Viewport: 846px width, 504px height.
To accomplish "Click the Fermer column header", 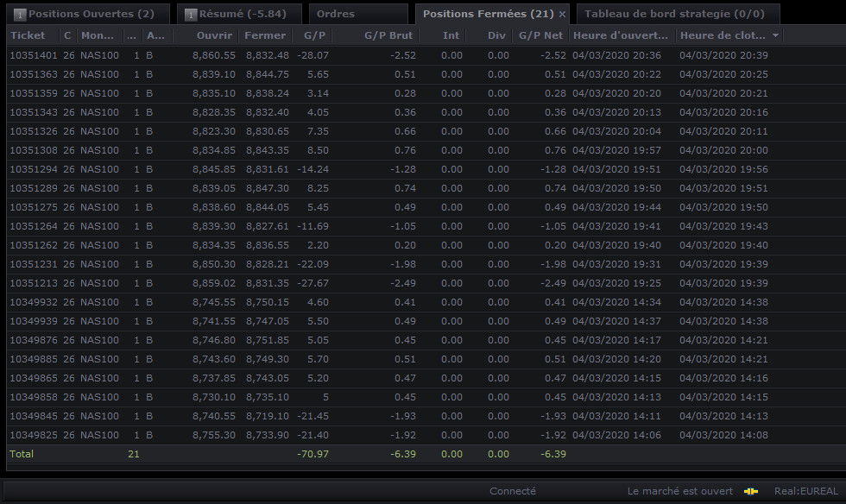I will coord(265,35).
